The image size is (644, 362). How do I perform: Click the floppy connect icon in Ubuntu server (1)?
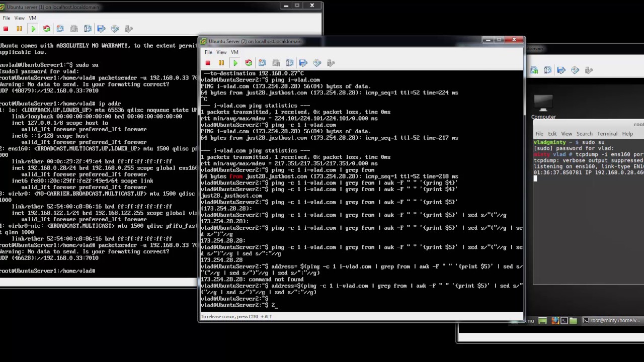tap(101, 29)
